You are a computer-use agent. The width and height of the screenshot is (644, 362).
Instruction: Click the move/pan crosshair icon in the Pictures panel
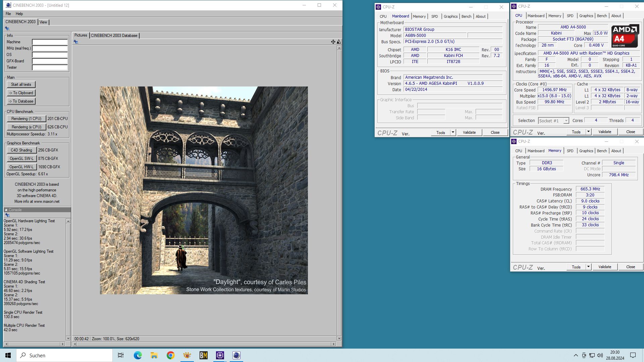(333, 42)
